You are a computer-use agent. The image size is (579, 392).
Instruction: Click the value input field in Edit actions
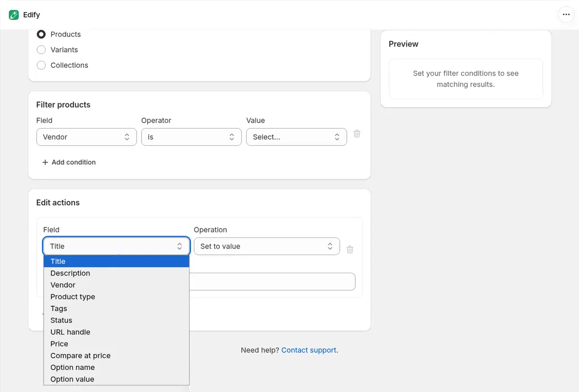[273, 282]
